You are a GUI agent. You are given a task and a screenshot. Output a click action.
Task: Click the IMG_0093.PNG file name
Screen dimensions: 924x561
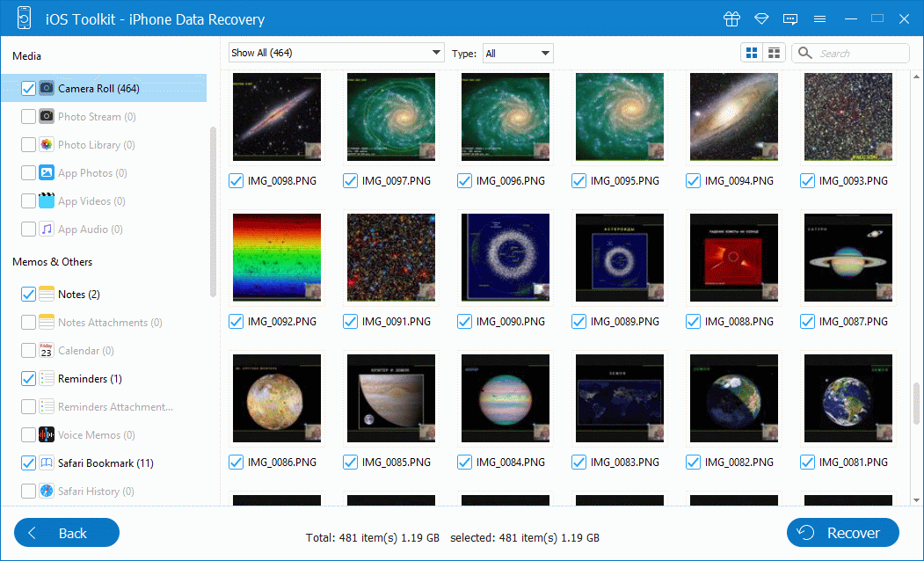pos(854,181)
